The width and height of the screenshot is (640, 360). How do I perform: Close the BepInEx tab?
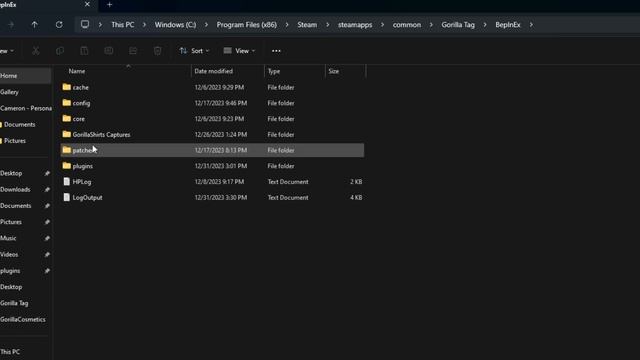click(x=87, y=4)
